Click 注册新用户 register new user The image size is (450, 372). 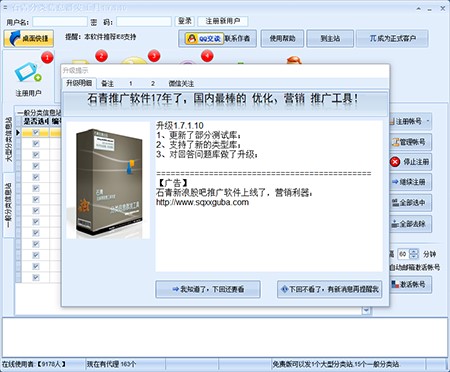pos(223,21)
